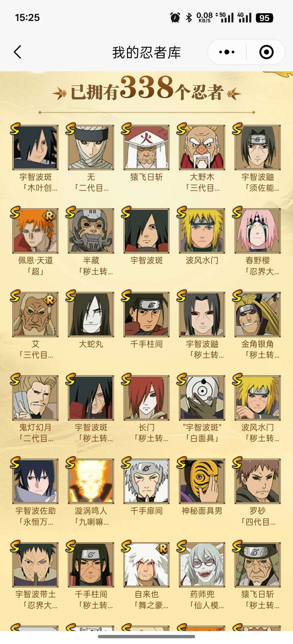Viewport: 293px width, 644px height.
Task: Tap the alarm clock status icon
Action: click(175, 18)
